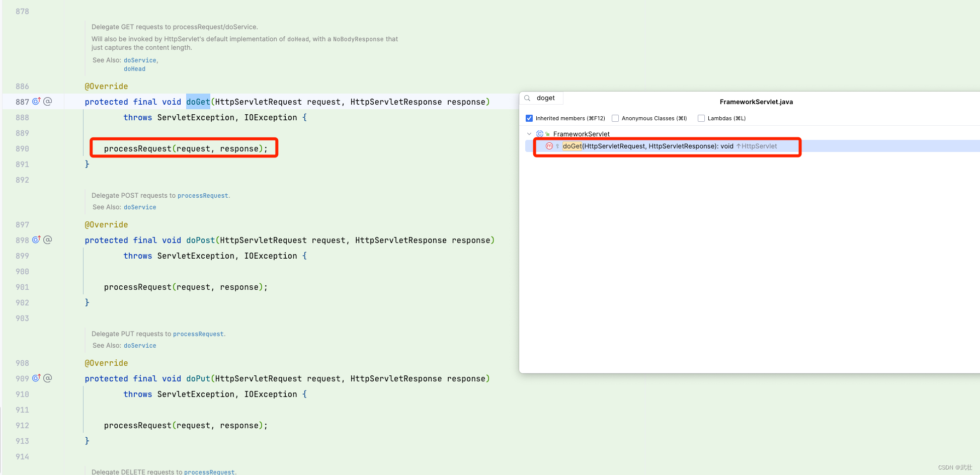Click the @ annotation gutter icon on line 887
The height and width of the screenshot is (475, 980).
point(48,101)
